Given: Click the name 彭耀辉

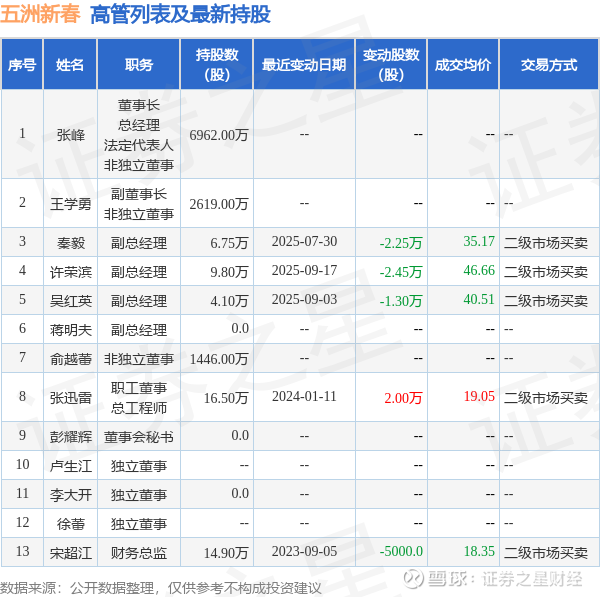Looking at the screenshot, I should [70, 437].
